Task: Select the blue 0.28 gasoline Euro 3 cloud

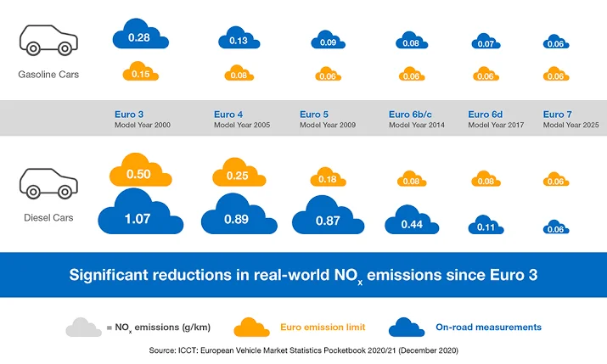Action: pyautogui.click(x=141, y=34)
